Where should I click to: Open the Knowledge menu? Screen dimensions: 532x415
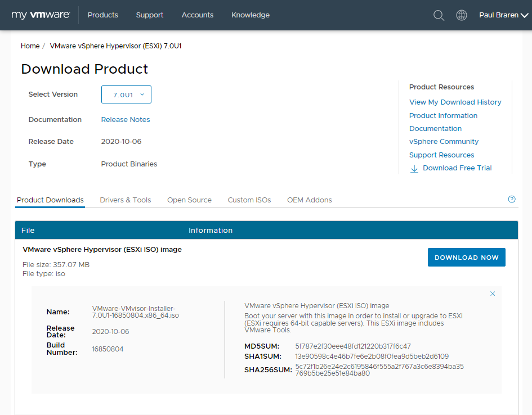pyautogui.click(x=251, y=15)
